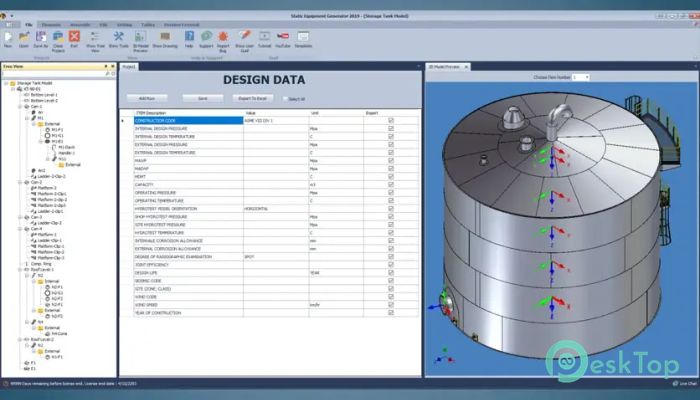The height and width of the screenshot is (400, 700).
Task: Click the Save As icon
Action: click(41, 36)
